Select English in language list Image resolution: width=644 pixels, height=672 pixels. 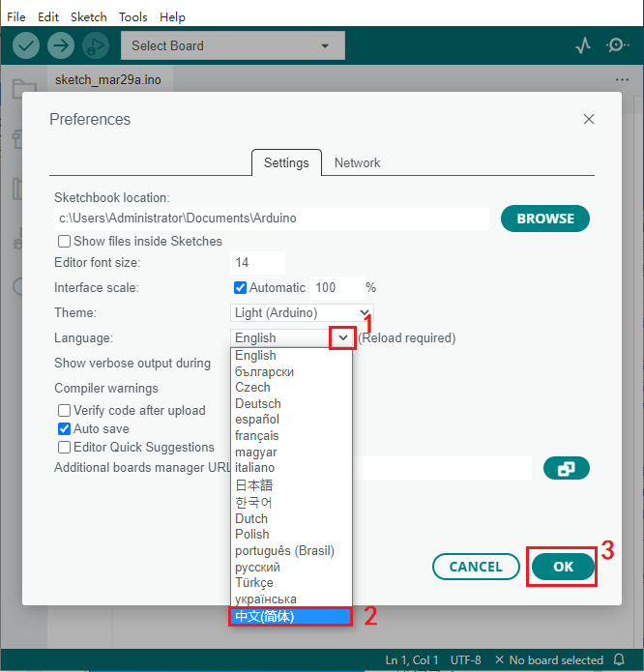[291, 355]
